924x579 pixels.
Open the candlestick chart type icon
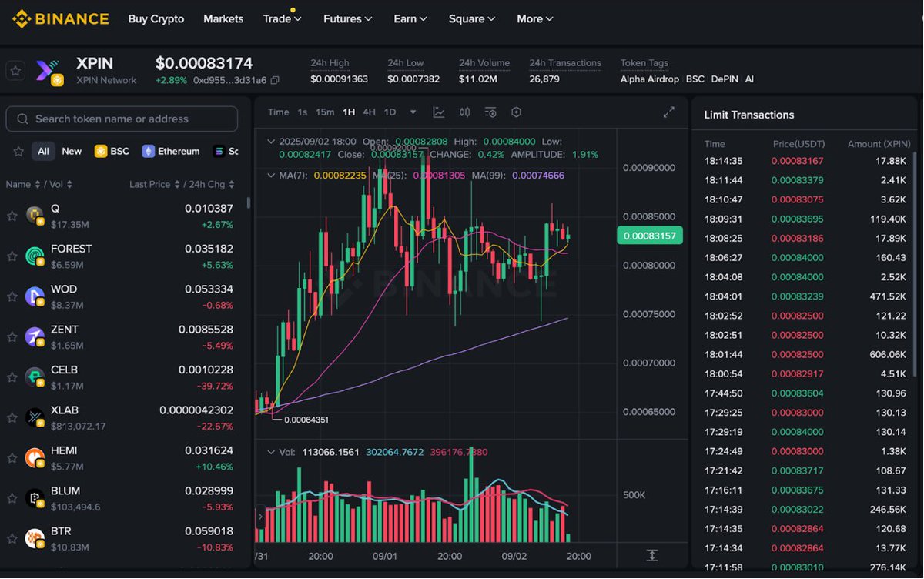[465, 112]
